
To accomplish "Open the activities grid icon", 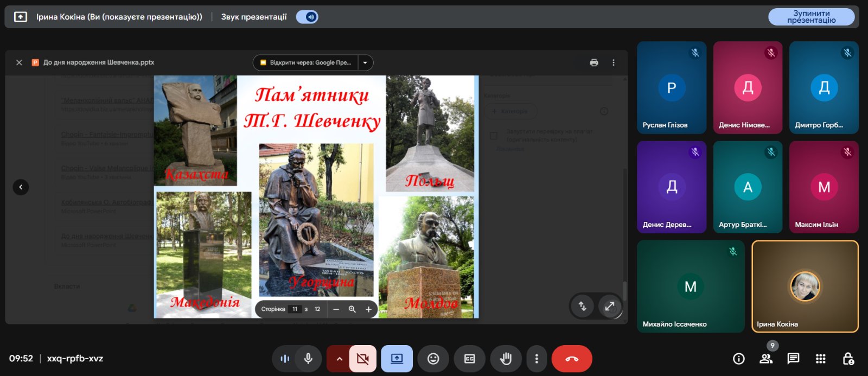I will (x=820, y=359).
